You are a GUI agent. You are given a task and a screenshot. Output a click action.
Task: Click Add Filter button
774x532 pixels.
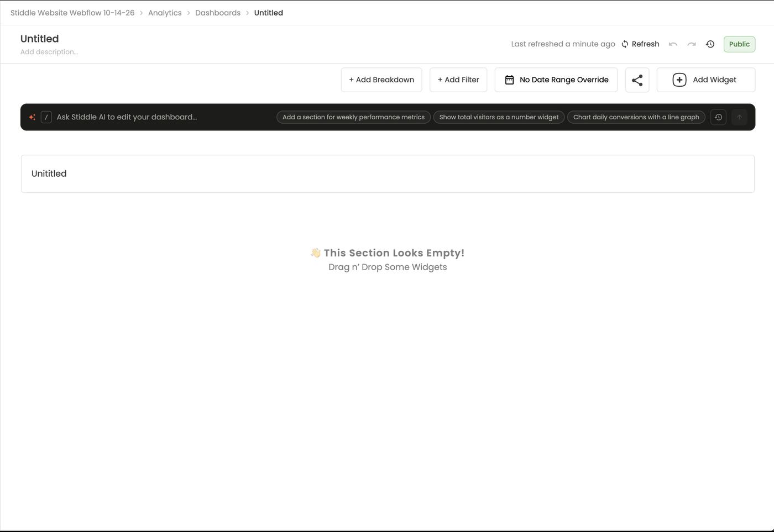458,80
